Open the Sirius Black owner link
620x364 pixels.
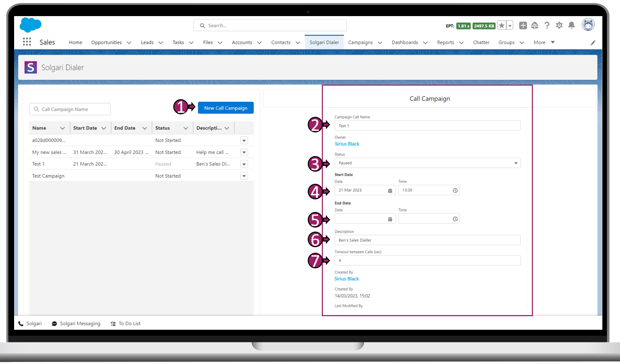point(347,144)
